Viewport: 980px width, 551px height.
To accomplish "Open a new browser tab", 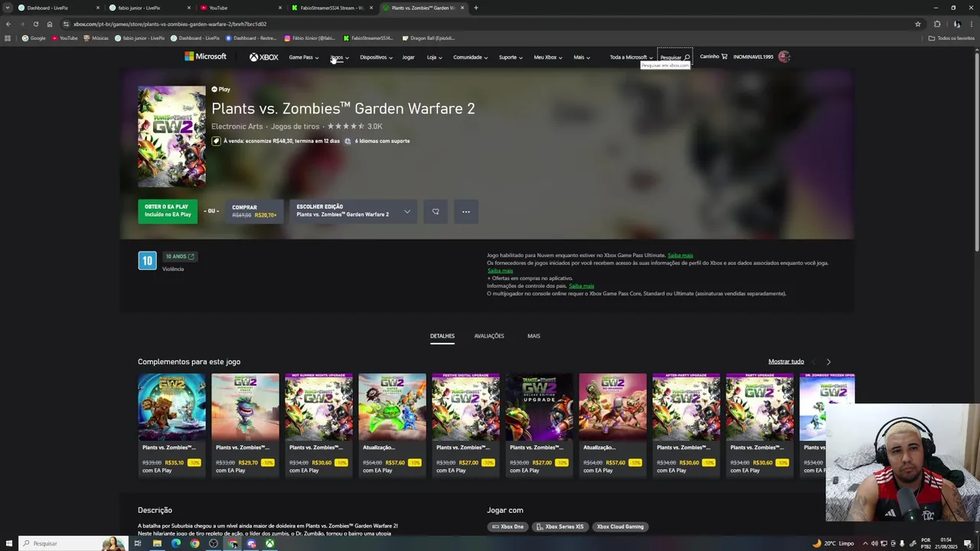I will point(475,8).
